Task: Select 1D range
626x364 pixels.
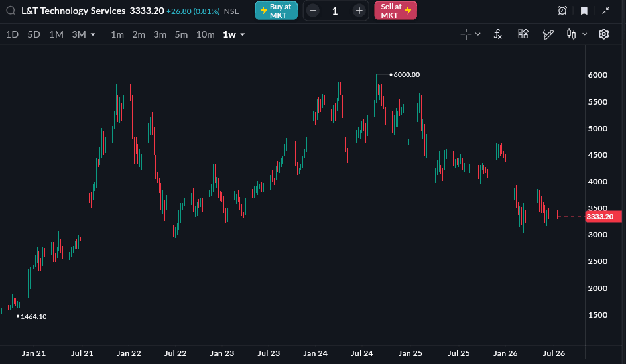Action: (x=12, y=34)
